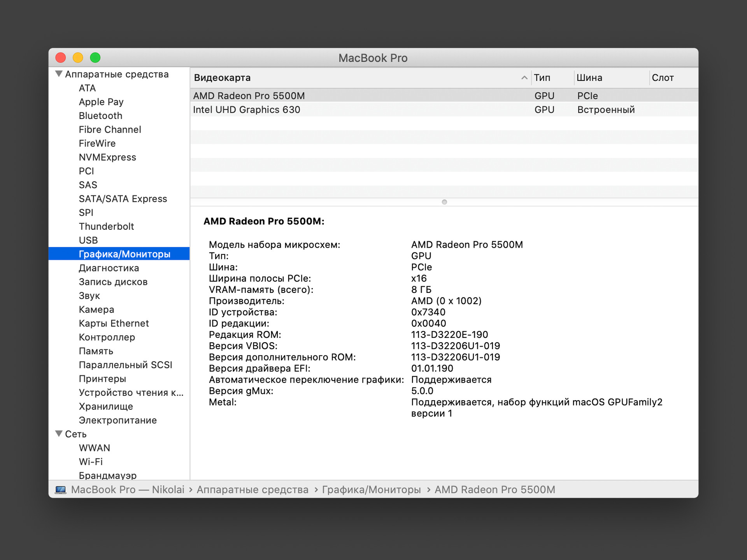Zoom window with green button

[x=95, y=58]
